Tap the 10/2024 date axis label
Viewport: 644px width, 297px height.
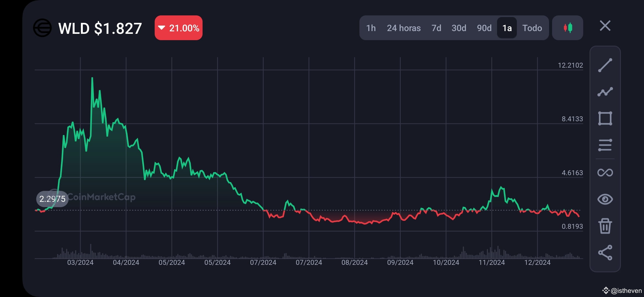(446, 263)
